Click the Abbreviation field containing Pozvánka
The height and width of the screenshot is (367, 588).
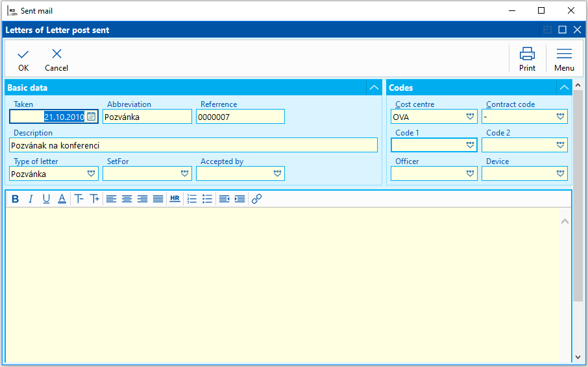point(147,117)
